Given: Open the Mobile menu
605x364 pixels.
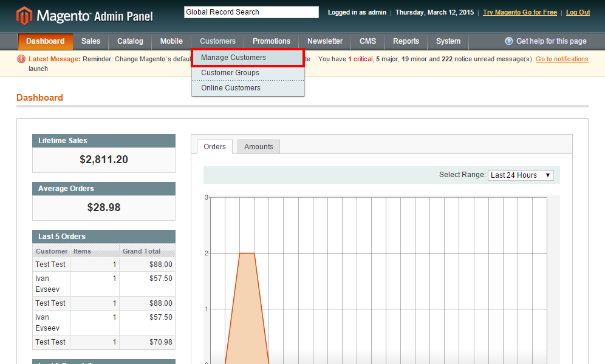Looking at the screenshot, I should [x=171, y=41].
